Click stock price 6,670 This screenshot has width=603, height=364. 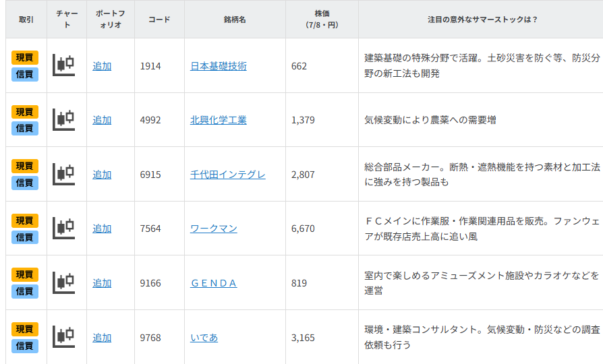[x=303, y=229]
